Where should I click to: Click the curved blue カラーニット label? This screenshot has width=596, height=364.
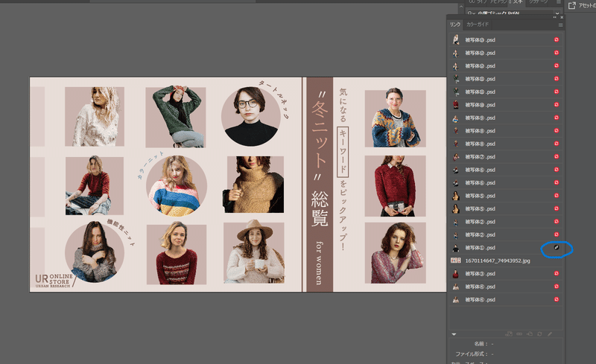(x=150, y=165)
